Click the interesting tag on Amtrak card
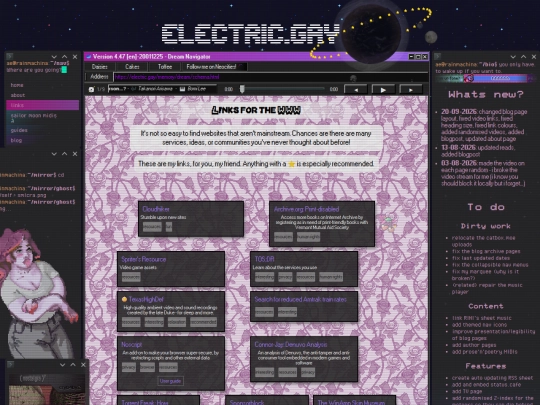540x405 pixels. click(x=287, y=312)
